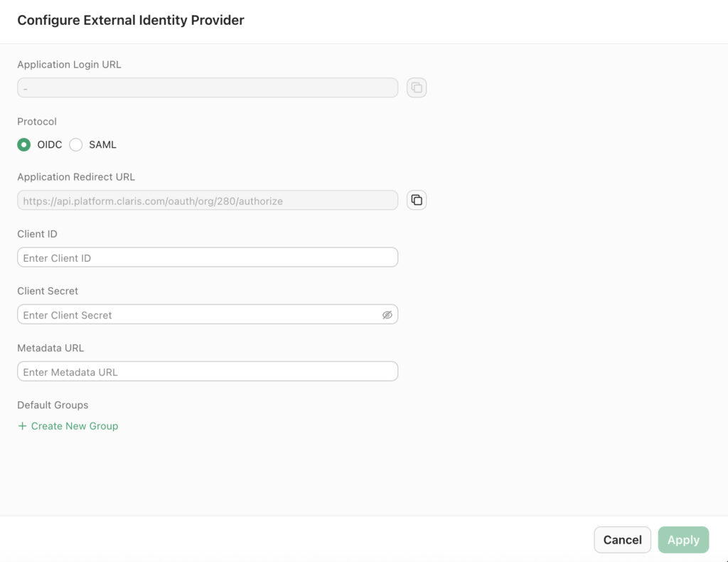728x562 pixels.
Task: Select the OIDC protocol radio button
Action: click(x=24, y=144)
